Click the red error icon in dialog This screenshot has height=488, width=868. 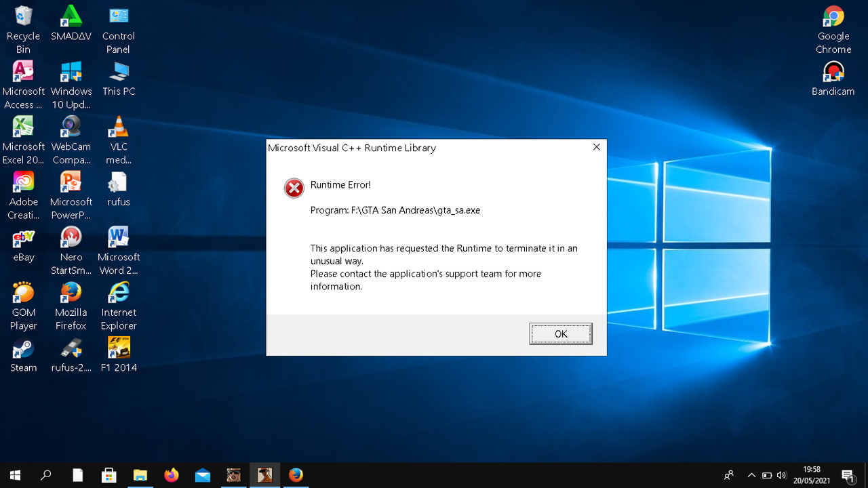pos(294,188)
